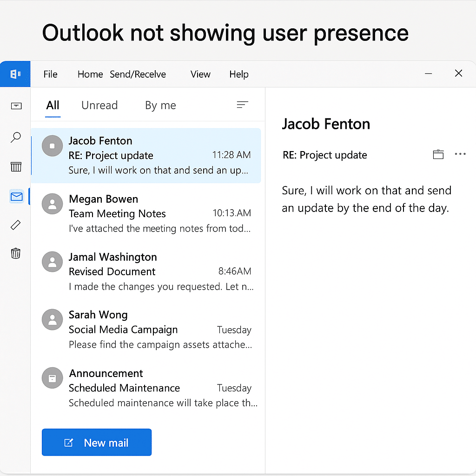Select the 'RE: Project update' subject in list
476x476 pixels.
(x=111, y=155)
